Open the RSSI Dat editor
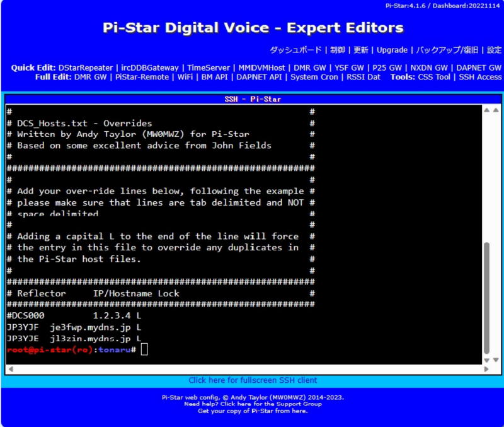Screen dimensions: 504x427 point(364,77)
